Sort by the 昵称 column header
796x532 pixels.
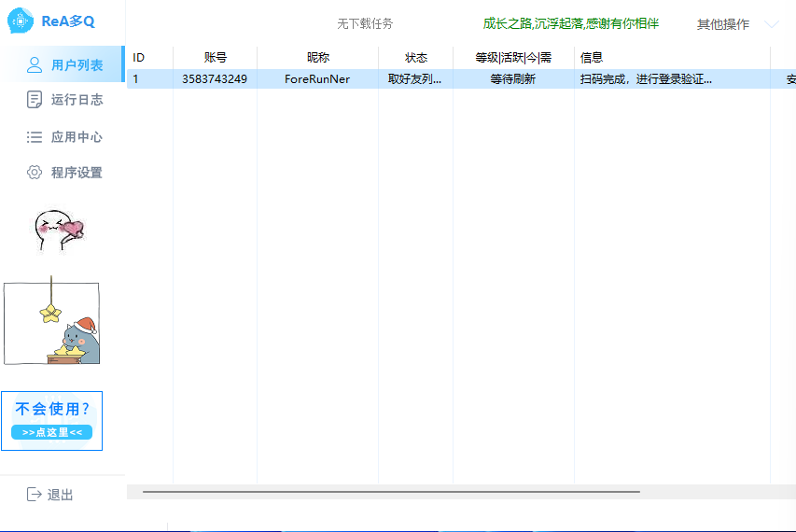317,58
